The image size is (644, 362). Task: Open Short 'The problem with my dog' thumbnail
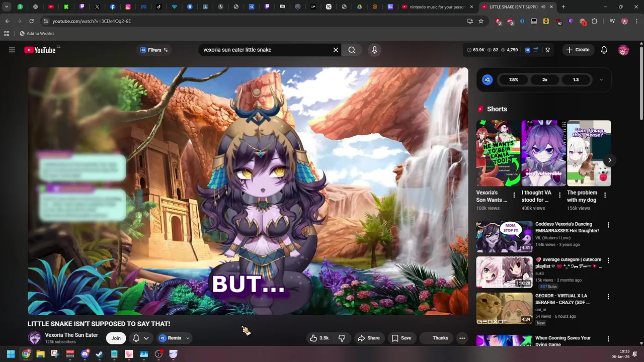pyautogui.click(x=589, y=153)
